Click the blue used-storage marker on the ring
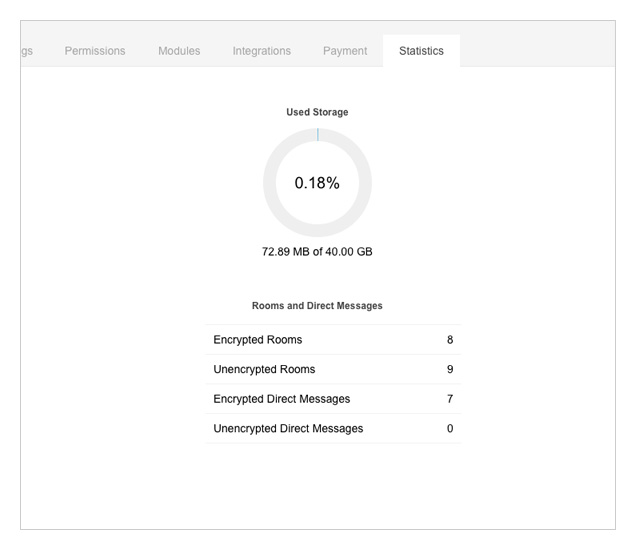 (318, 134)
